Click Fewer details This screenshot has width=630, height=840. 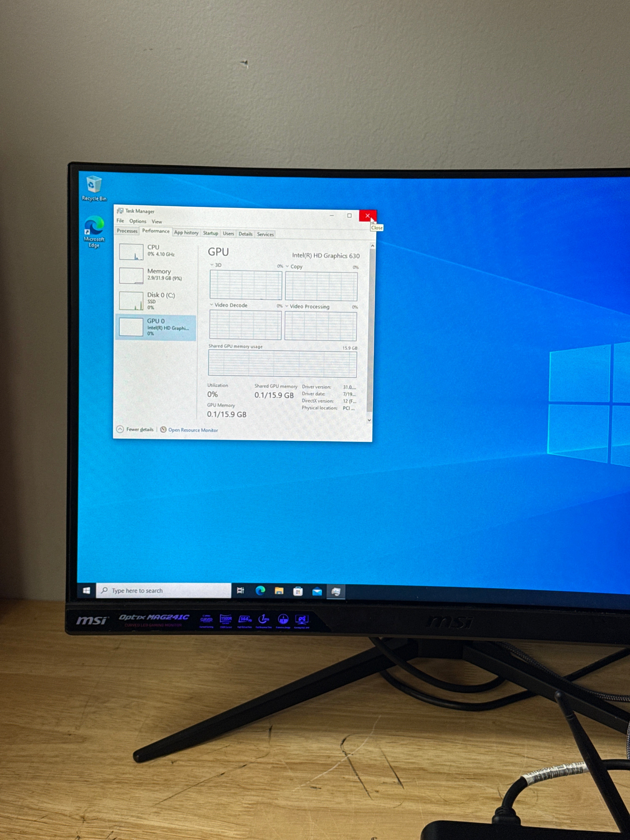click(140, 430)
